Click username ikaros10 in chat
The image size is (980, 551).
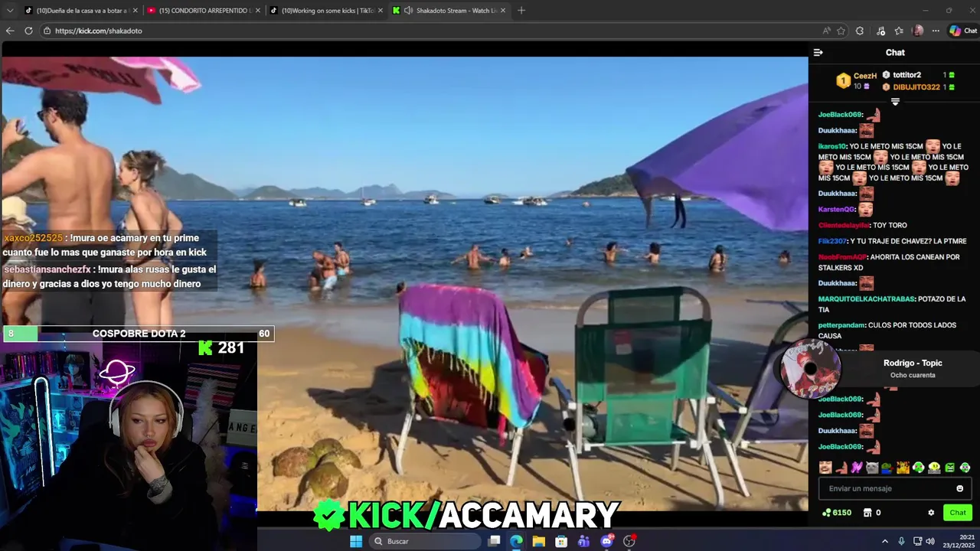click(832, 146)
